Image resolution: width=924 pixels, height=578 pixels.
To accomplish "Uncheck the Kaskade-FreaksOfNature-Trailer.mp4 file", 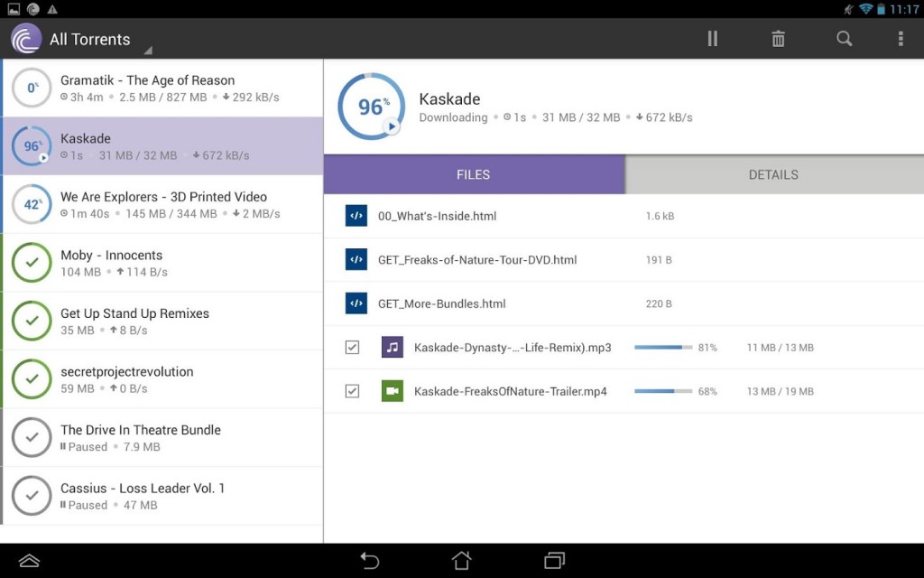I will 352,391.
